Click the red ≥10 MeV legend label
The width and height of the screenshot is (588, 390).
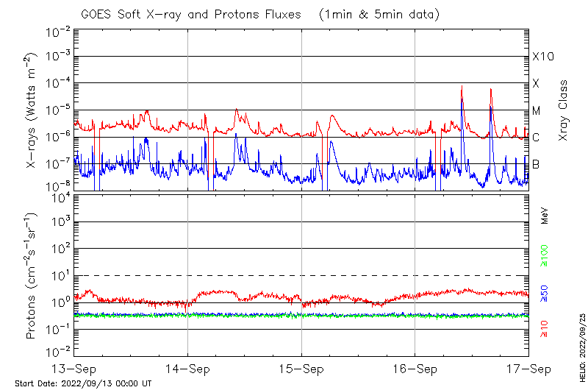545,328
